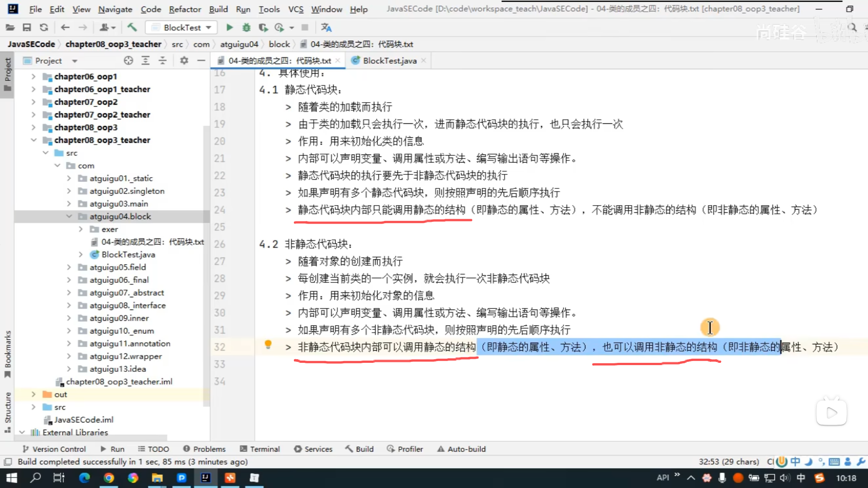The image size is (868, 488).
Task: Collapse the atguigu04.block package
Action: [69, 216]
